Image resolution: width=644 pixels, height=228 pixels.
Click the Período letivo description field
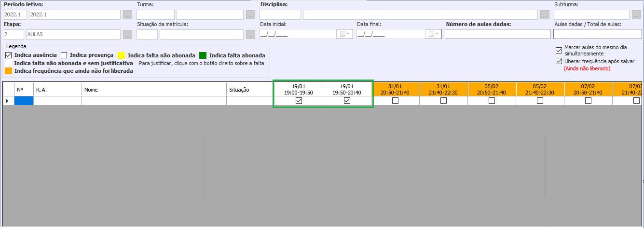click(x=74, y=14)
